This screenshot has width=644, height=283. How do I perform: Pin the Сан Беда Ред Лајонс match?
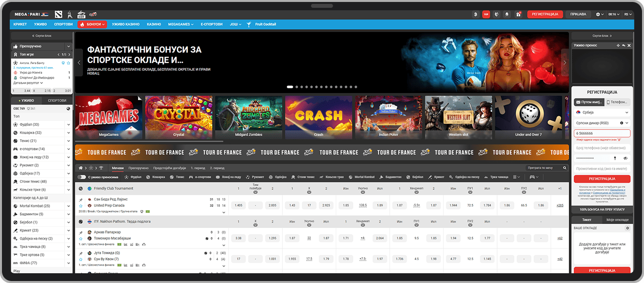(80, 200)
